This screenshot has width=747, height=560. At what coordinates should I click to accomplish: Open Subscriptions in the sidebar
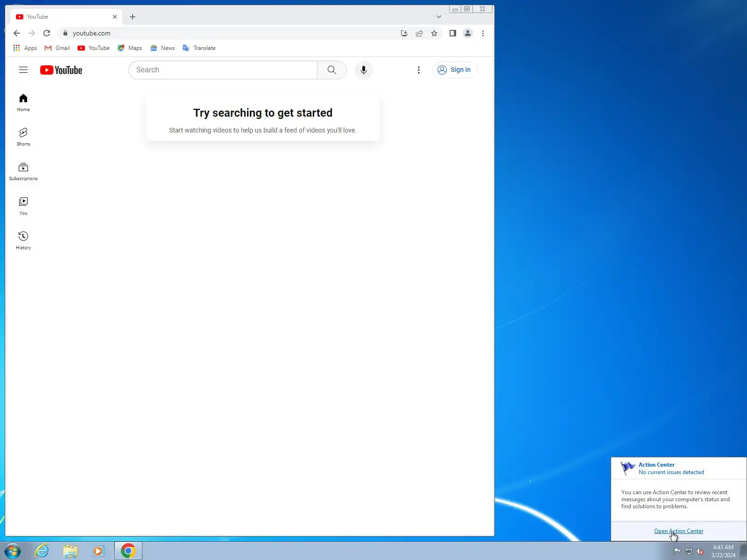(x=23, y=172)
